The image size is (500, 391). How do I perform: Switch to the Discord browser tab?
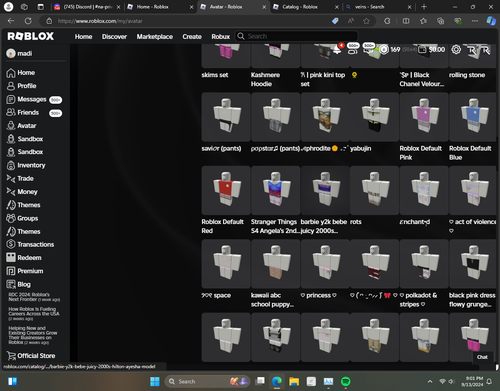(87, 7)
